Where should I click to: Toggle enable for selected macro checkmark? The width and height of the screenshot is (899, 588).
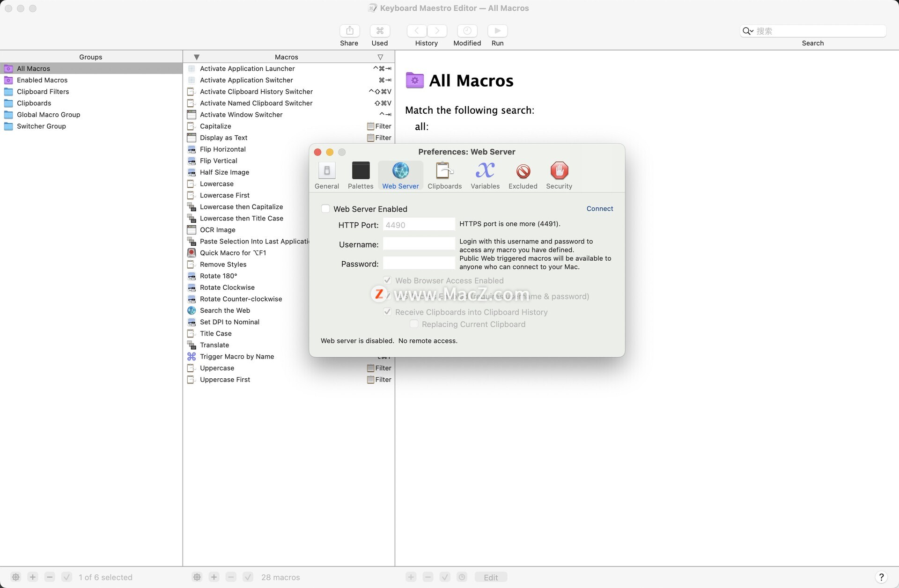(248, 577)
